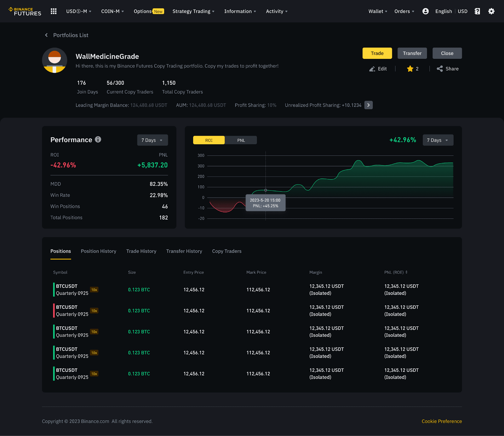Change currency via USD selector
504x436 pixels.
pos(462,11)
